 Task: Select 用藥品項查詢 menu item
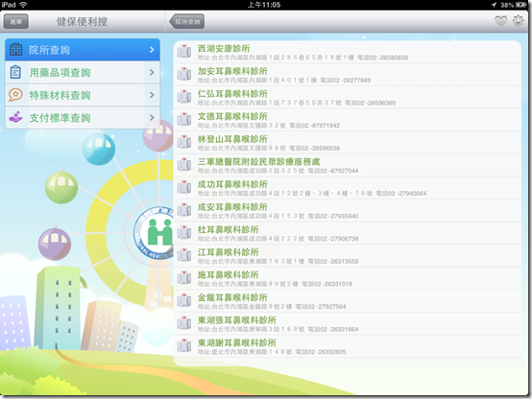(83, 72)
